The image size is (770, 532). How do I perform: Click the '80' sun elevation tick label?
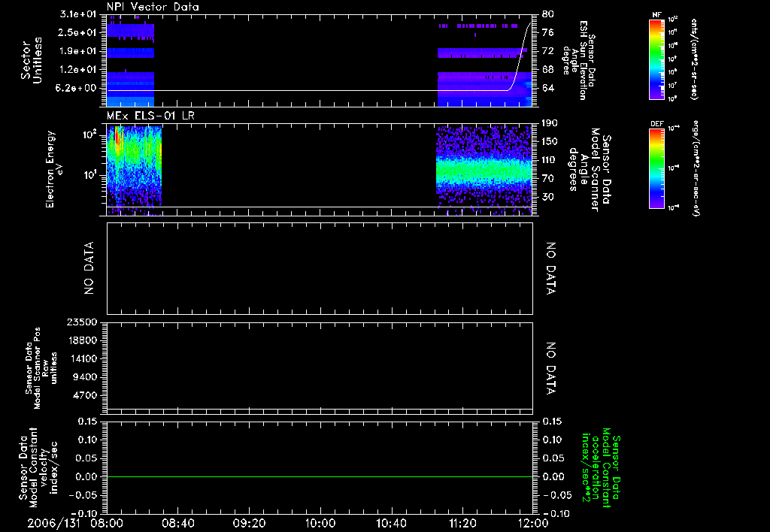coord(548,14)
